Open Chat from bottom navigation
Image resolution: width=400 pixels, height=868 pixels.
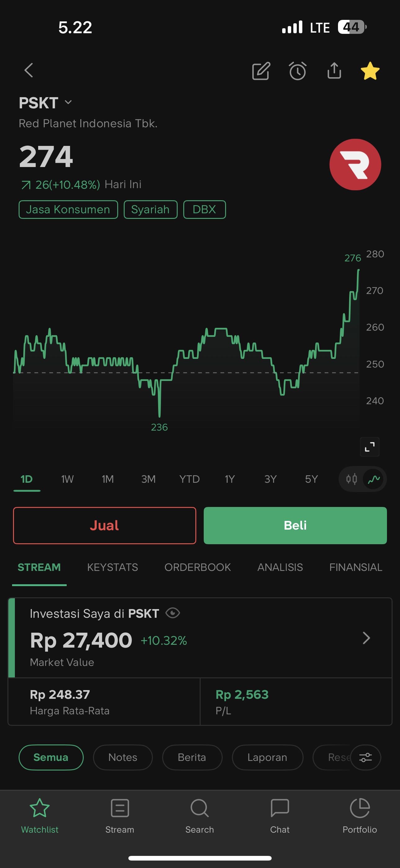click(x=279, y=815)
